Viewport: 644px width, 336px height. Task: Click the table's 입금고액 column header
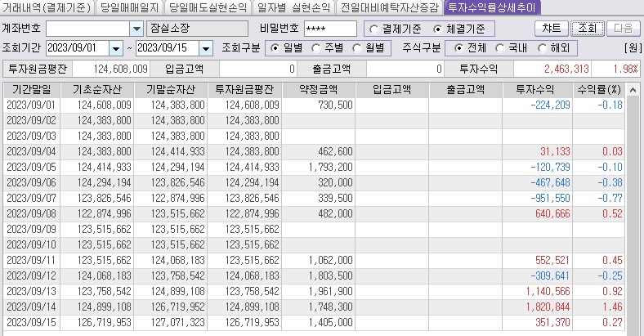tap(391, 90)
